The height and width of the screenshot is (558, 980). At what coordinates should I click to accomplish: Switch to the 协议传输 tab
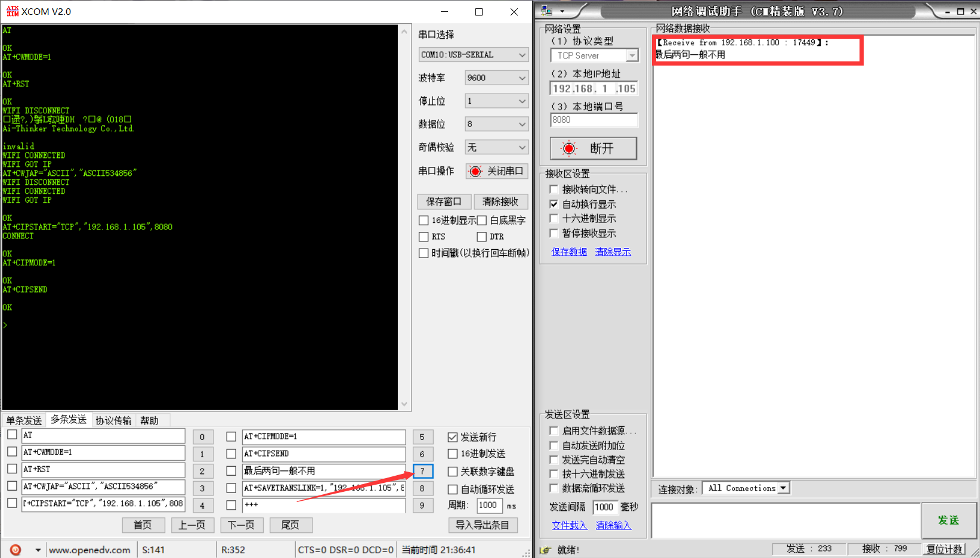113,420
